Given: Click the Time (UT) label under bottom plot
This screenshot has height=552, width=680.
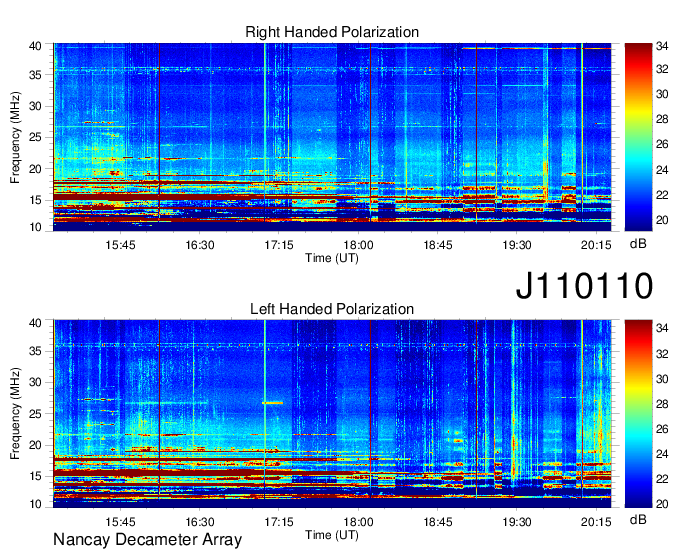Looking at the screenshot, I should tap(332, 535).
